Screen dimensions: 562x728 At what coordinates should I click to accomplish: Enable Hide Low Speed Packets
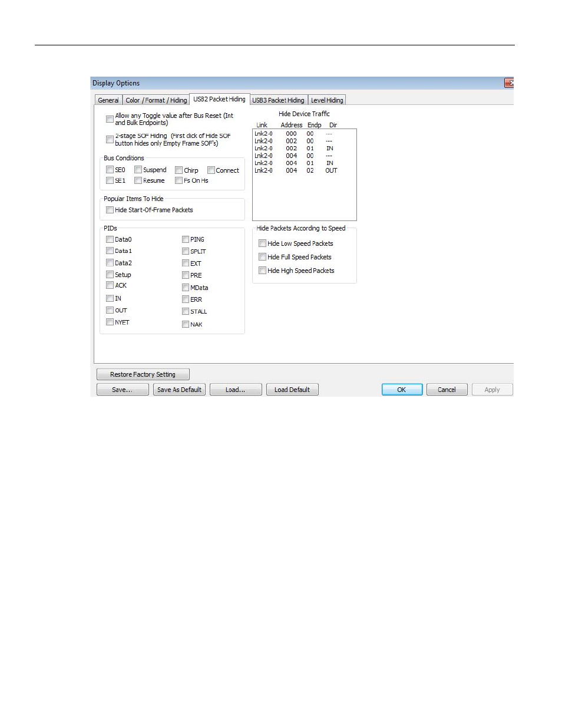click(263, 243)
